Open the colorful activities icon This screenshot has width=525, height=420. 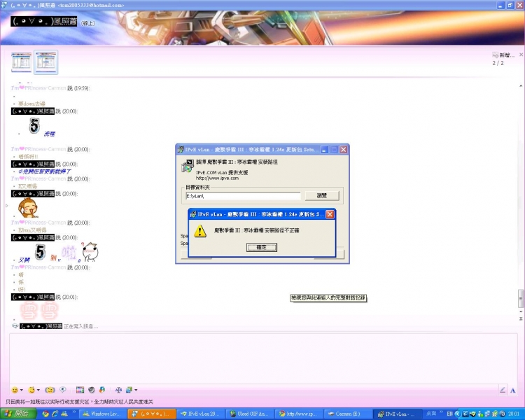[102, 390]
